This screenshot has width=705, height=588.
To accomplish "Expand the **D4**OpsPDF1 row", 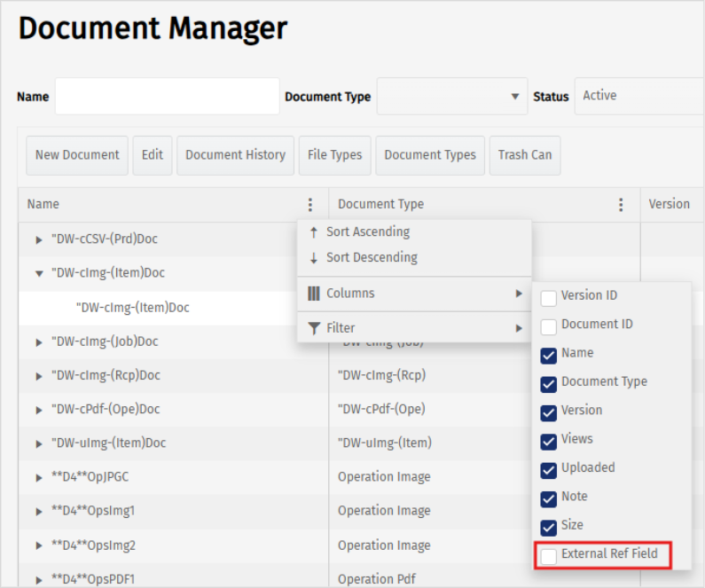I will click(39, 580).
